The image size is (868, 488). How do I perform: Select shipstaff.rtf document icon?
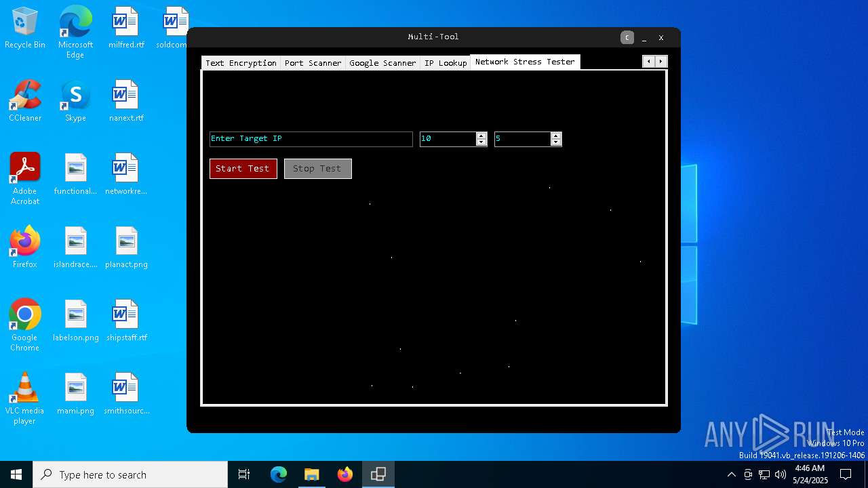(126, 321)
